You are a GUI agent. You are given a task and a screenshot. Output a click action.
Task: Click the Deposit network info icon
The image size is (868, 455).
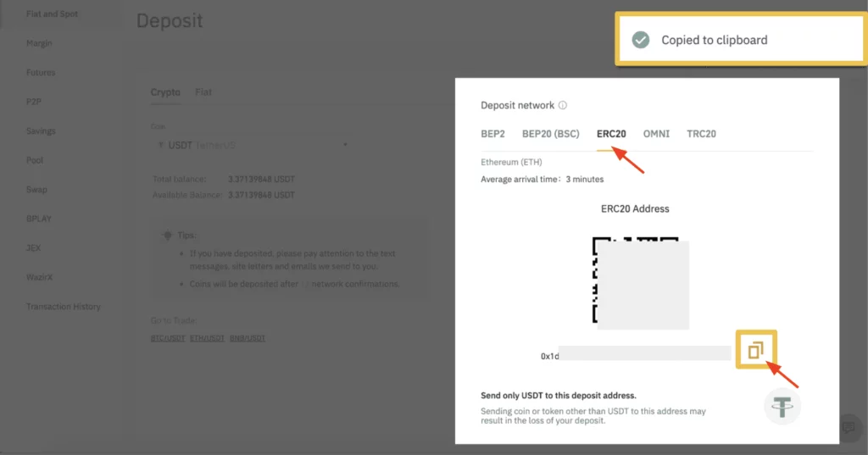563,105
